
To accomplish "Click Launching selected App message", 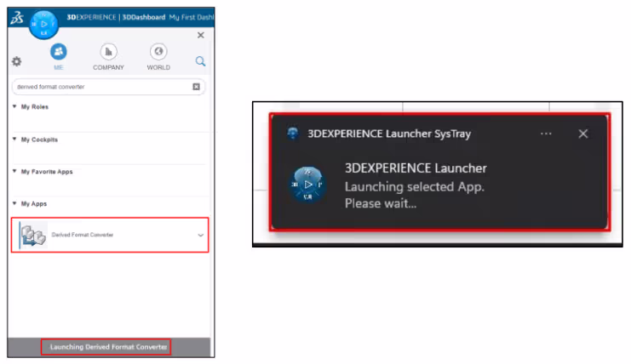I will pos(415,187).
